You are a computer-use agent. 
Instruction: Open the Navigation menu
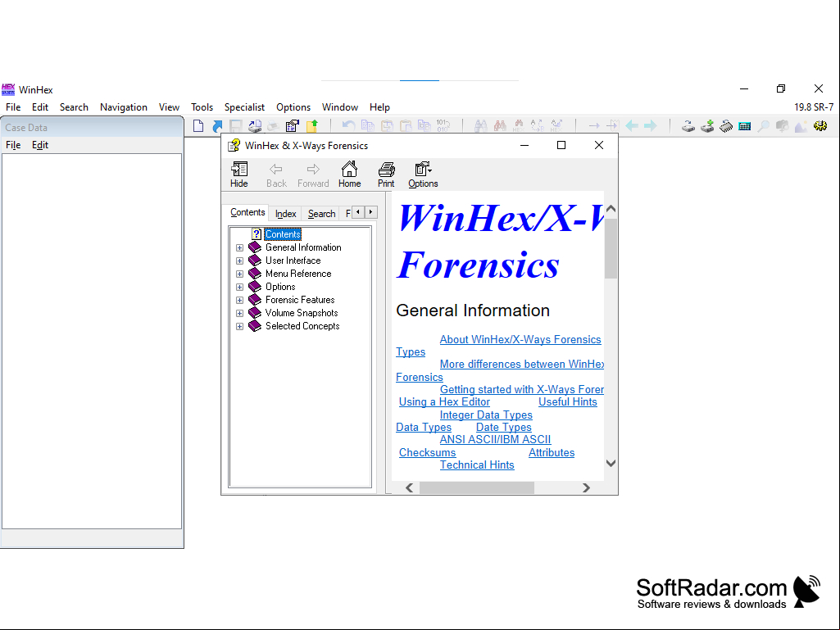pos(124,107)
